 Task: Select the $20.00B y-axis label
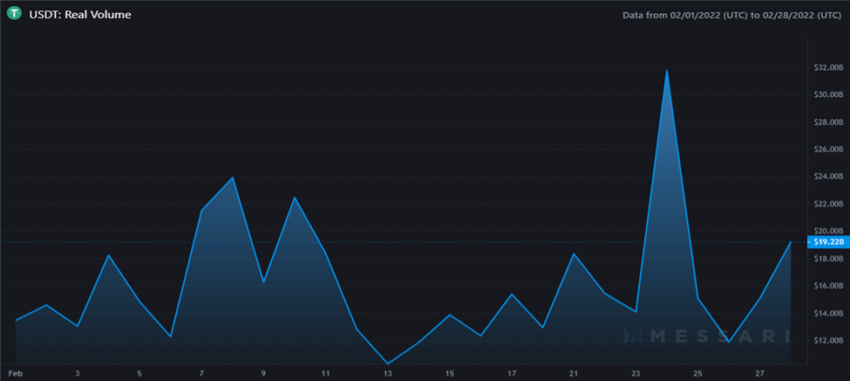tap(829, 231)
